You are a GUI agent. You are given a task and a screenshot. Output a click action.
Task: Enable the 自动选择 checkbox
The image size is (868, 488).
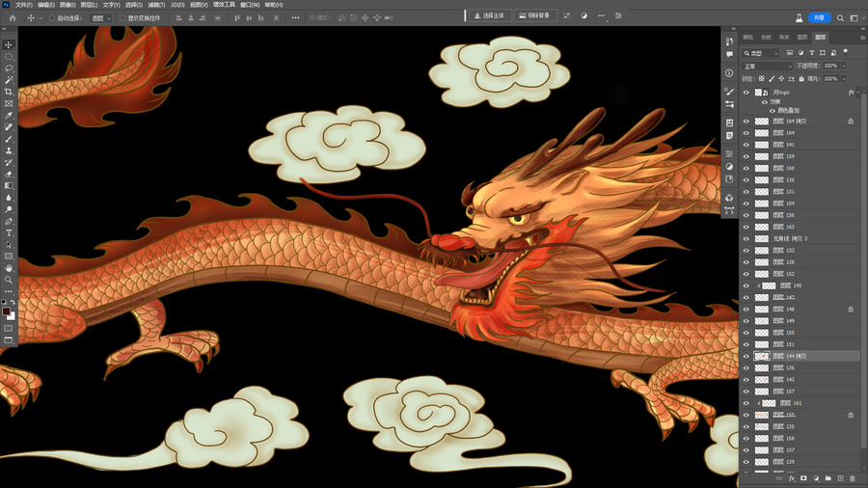52,17
